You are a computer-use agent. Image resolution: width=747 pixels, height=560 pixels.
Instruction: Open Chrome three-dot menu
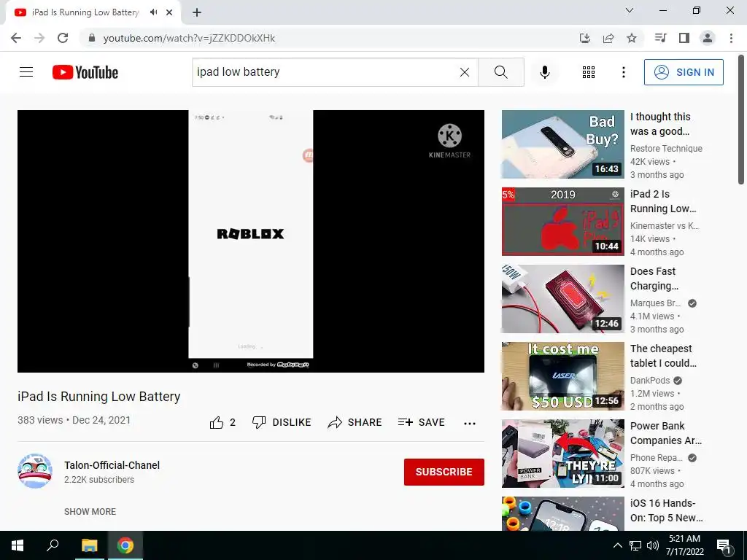[731, 38]
